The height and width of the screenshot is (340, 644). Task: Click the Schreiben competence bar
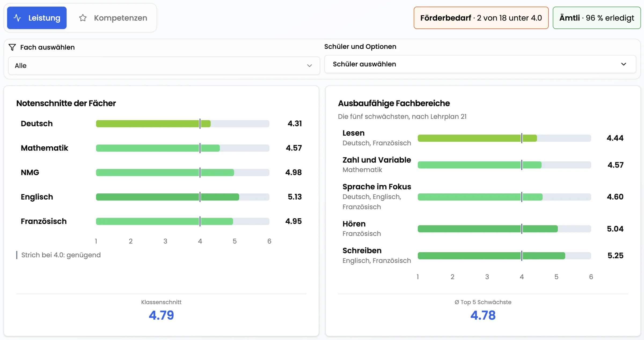(x=504, y=256)
